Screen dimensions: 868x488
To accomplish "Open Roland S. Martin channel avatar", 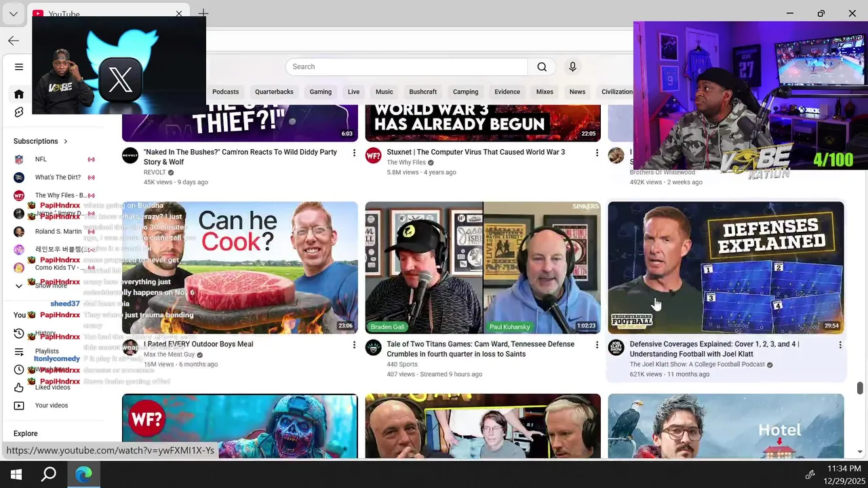I will [19, 232].
